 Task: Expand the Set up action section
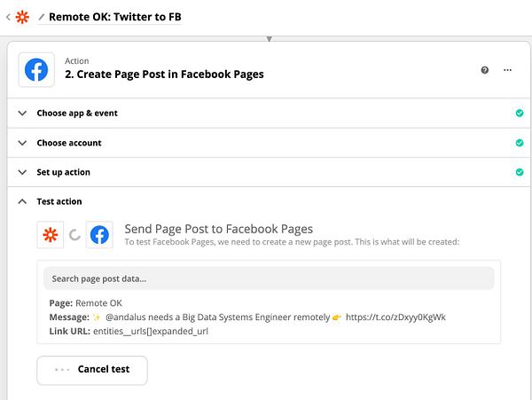click(x=63, y=172)
